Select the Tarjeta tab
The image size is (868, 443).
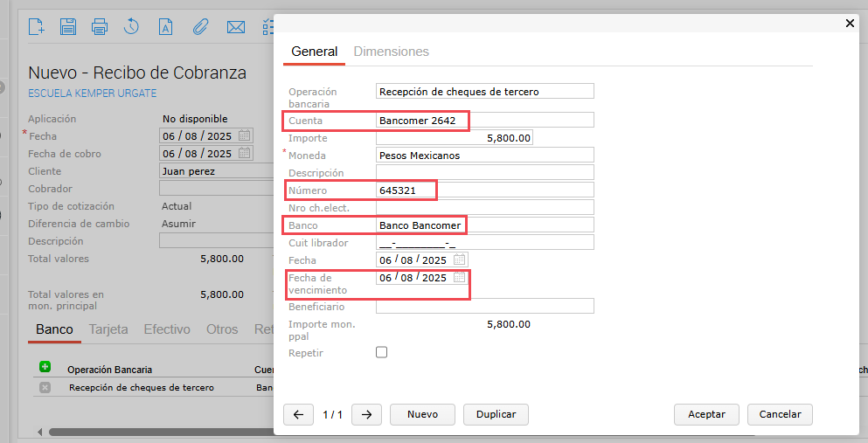pyautogui.click(x=108, y=329)
